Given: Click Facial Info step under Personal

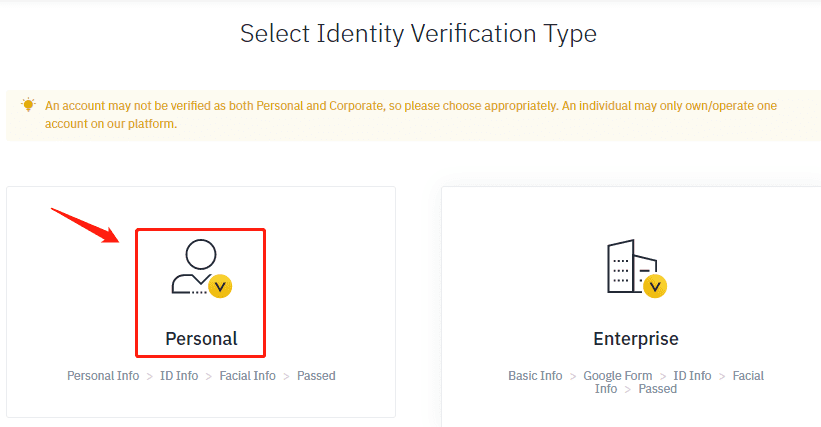Looking at the screenshot, I should click(248, 376).
